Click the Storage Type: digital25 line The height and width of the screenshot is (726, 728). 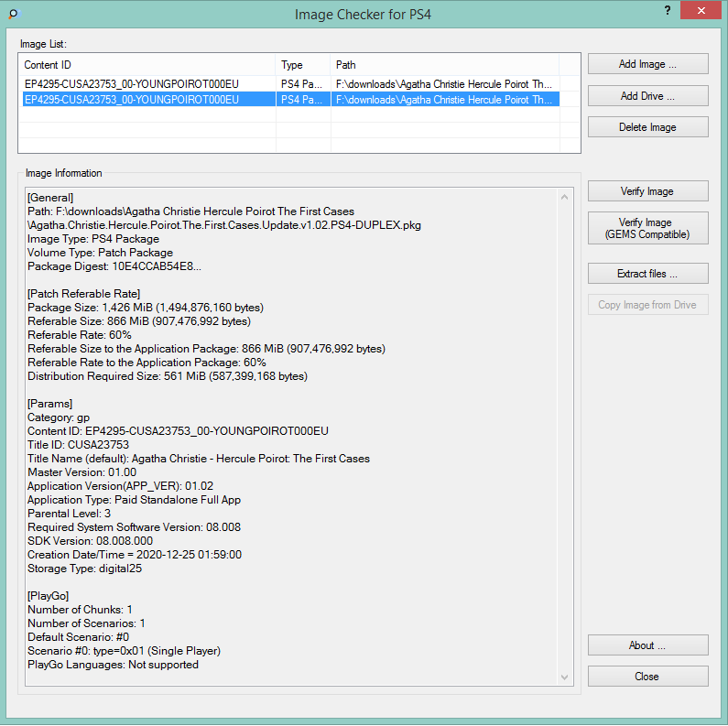pos(84,569)
